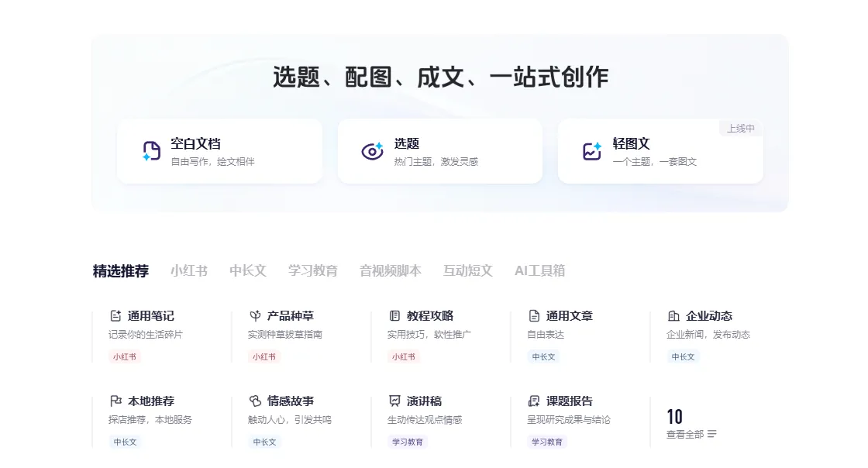Click the 通用笔记 note icon
Viewport: 868px width, 468px height.
pos(115,316)
